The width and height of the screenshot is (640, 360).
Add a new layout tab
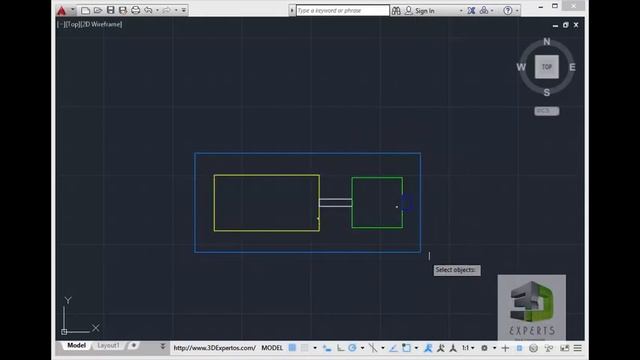pos(133,346)
